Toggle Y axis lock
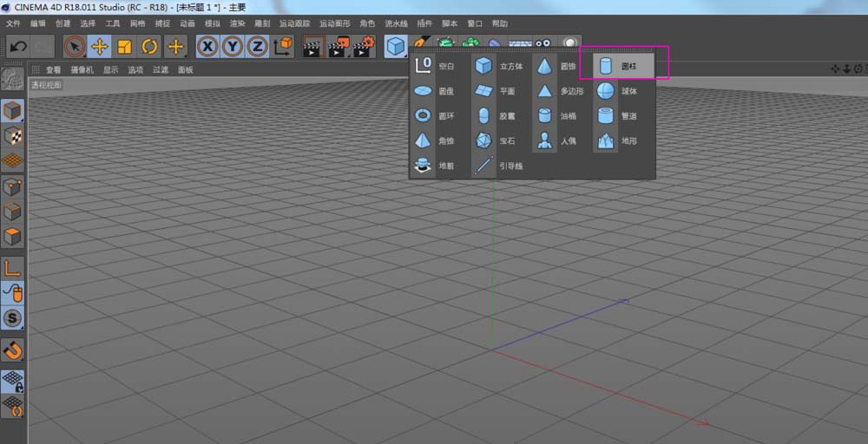The image size is (868, 444). [233, 47]
